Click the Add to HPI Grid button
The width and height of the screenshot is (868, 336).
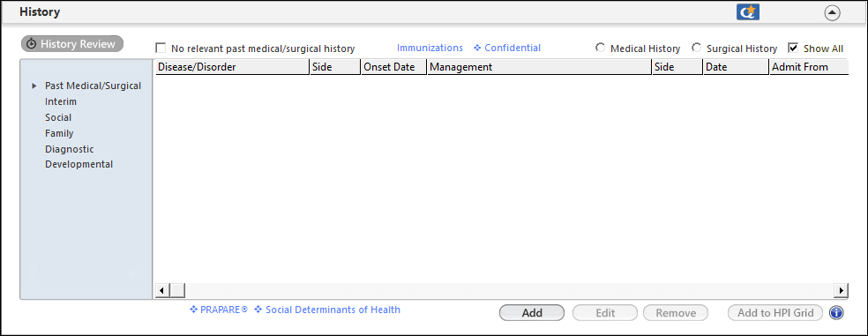click(775, 313)
